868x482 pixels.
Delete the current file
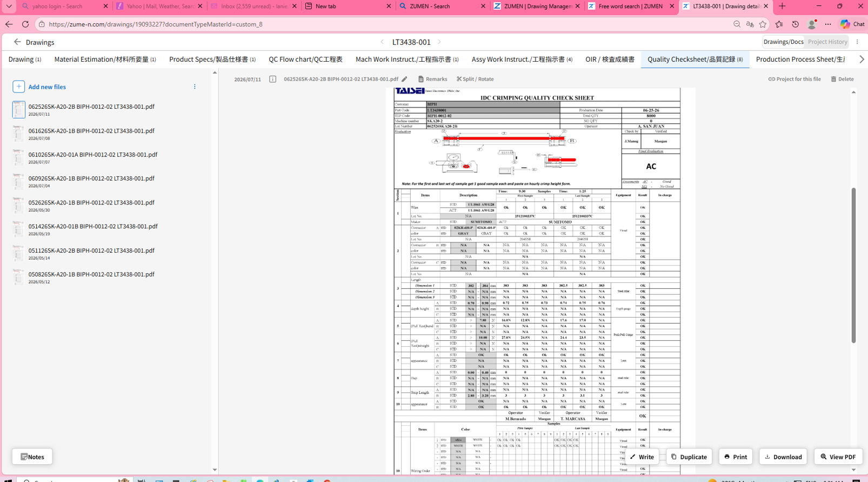pos(842,80)
